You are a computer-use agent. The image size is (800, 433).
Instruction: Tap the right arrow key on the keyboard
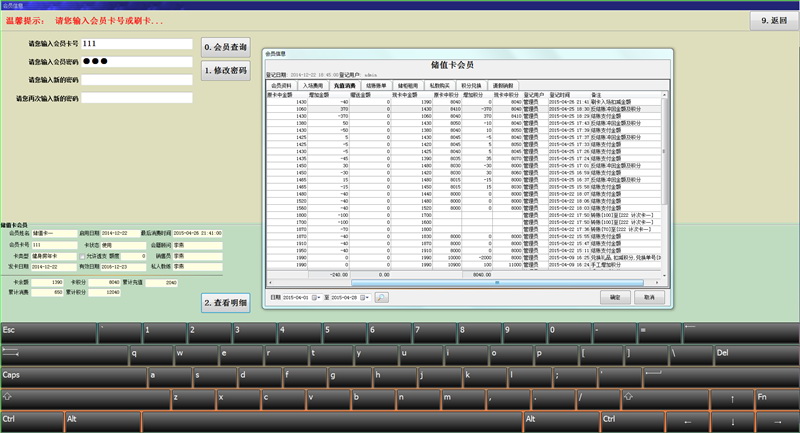pyautogui.click(x=777, y=422)
